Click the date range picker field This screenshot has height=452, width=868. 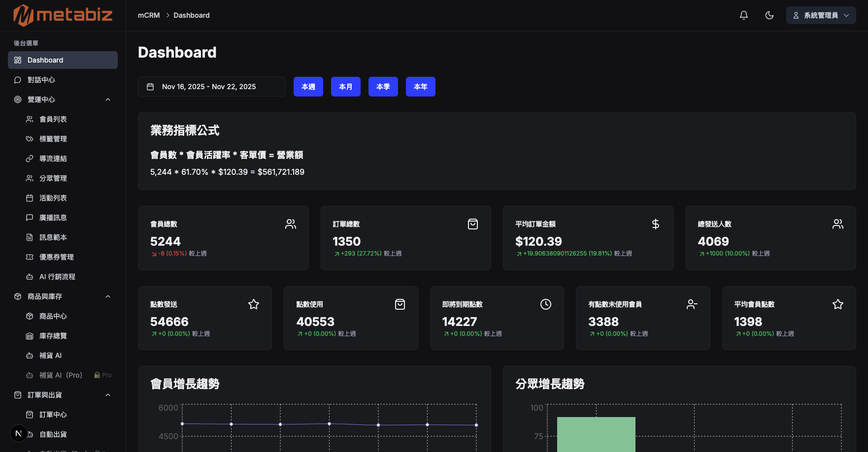pos(211,86)
